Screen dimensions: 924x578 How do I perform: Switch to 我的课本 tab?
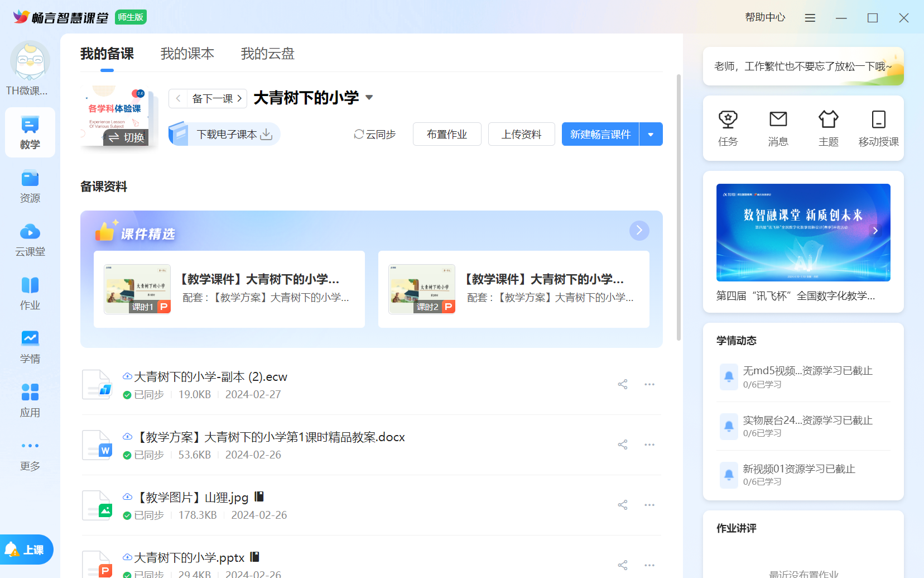pos(187,54)
